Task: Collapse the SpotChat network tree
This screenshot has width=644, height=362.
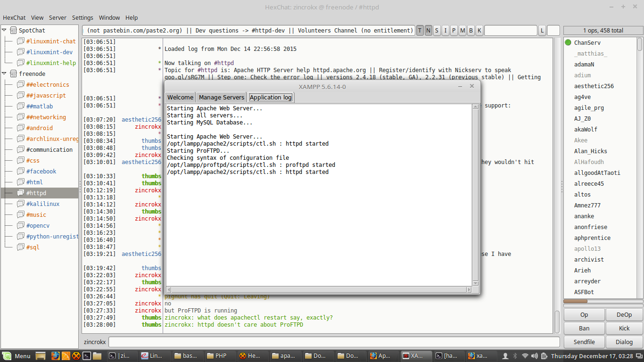Action: [x=4, y=30]
